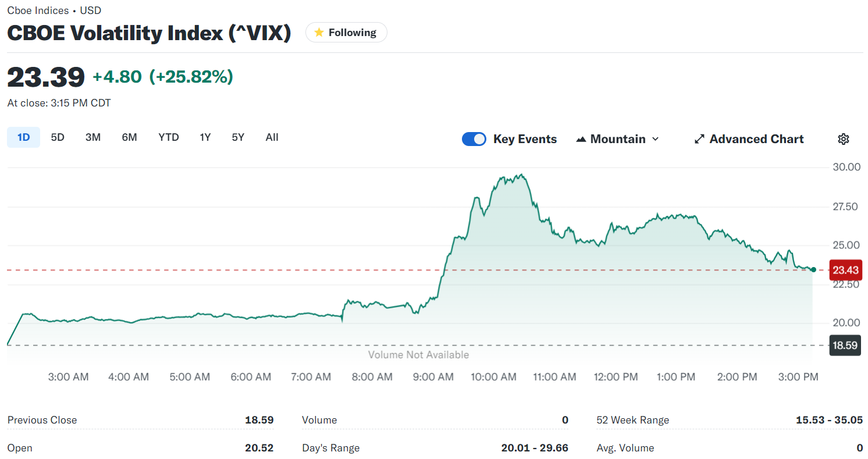Click the 10:00 AM x-axis label
Image resolution: width=868 pixels, height=459 pixels.
[493, 377]
